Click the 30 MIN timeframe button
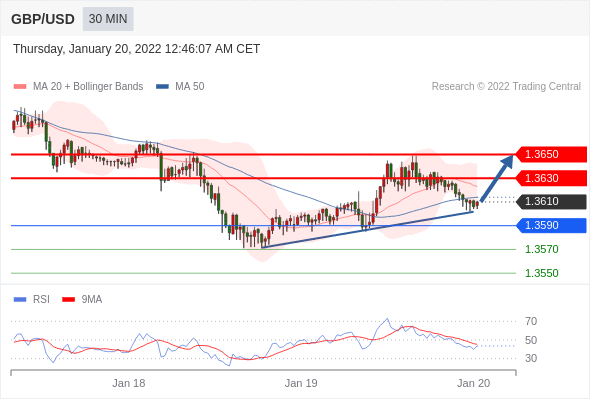 click(108, 19)
